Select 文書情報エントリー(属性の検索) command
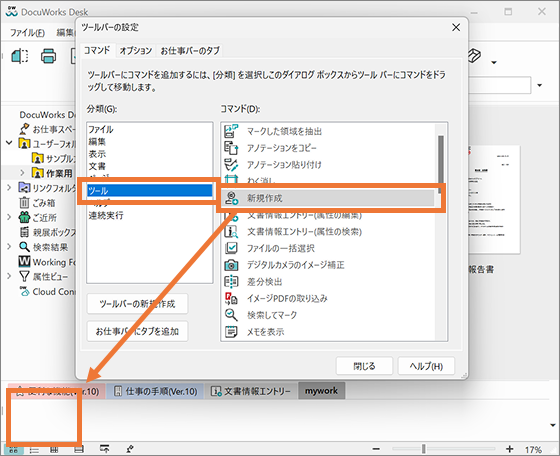560x456 pixels. pyautogui.click(x=304, y=232)
